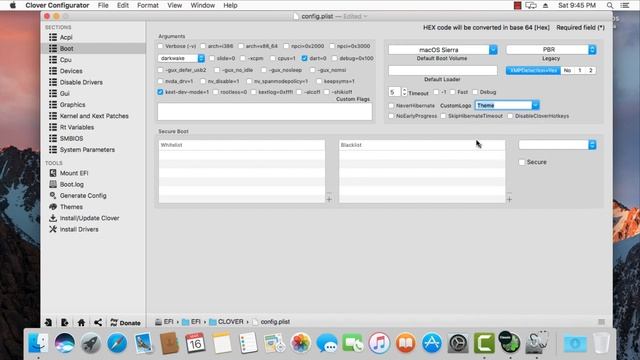This screenshot has width=640, height=360.
Task: Enable the cpus=1 argument
Action: (x=273, y=58)
